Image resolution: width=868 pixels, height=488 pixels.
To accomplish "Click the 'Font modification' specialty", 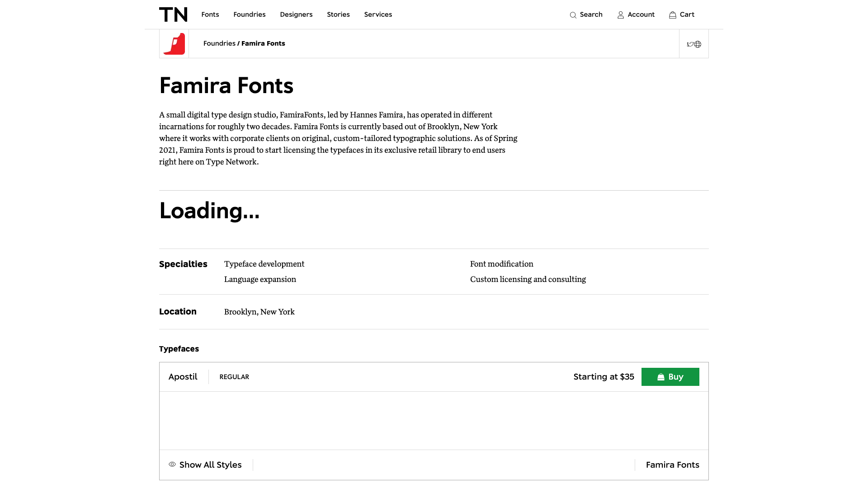I will (502, 264).
